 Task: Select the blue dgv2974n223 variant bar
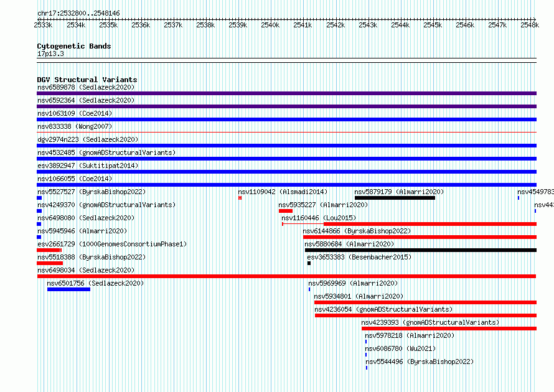point(286,146)
